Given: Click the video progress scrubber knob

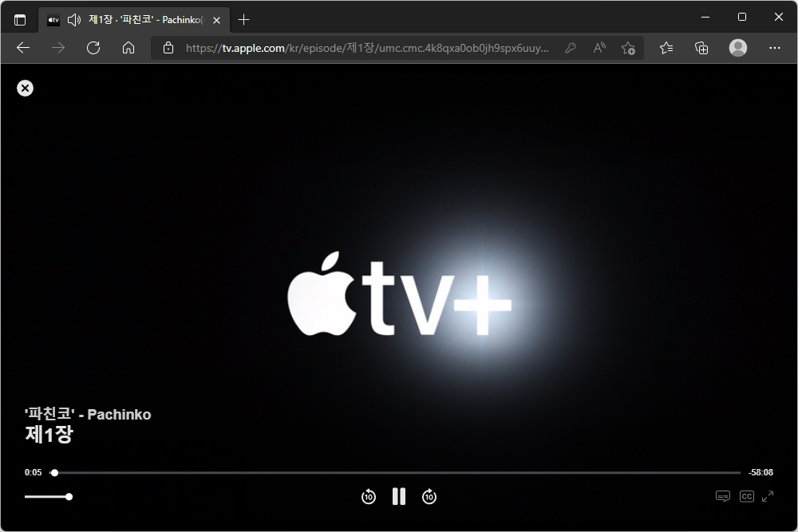Looking at the screenshot, I should [x=54, y=473].
